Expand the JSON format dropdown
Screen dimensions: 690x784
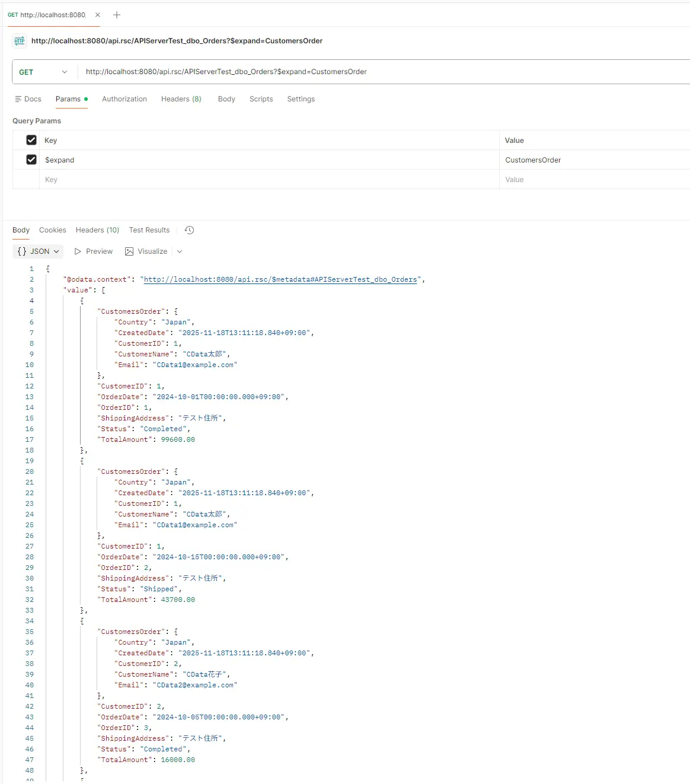[56, 251]
